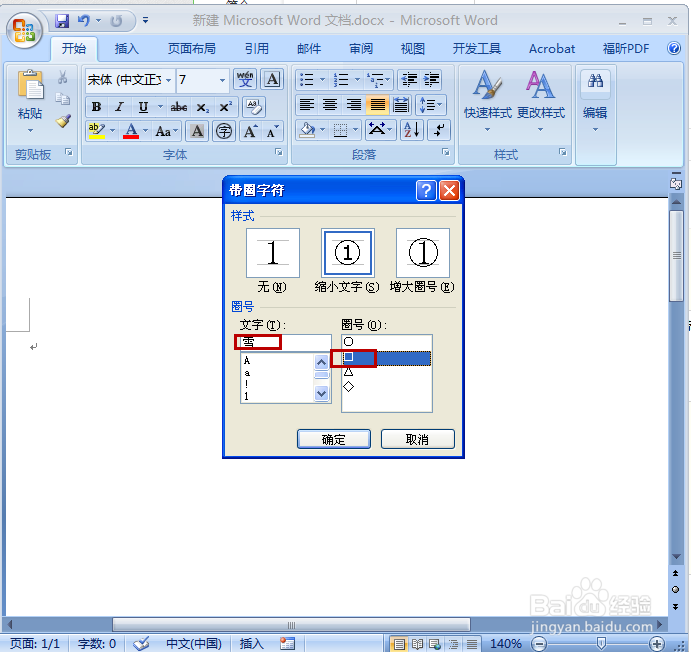Viewport: 691px width, 652px height.
Task: Undo the last action
Action: (x=83, y=21)
